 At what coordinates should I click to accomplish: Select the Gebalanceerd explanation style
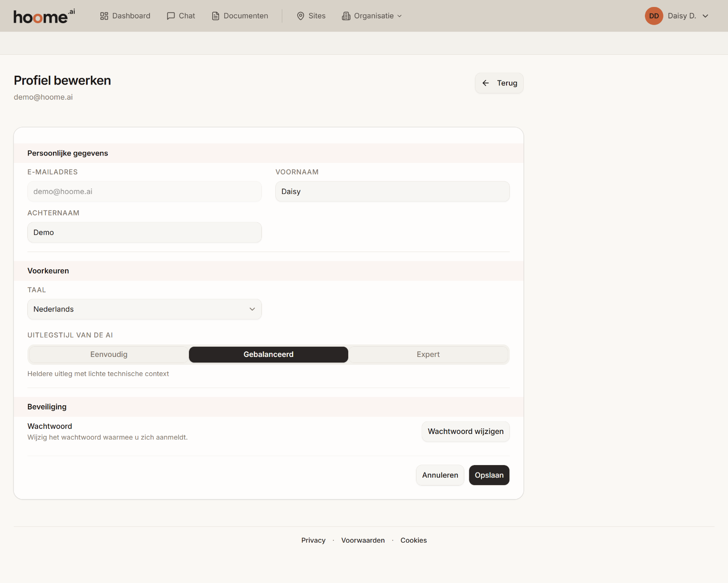click(x=268, y=355)
